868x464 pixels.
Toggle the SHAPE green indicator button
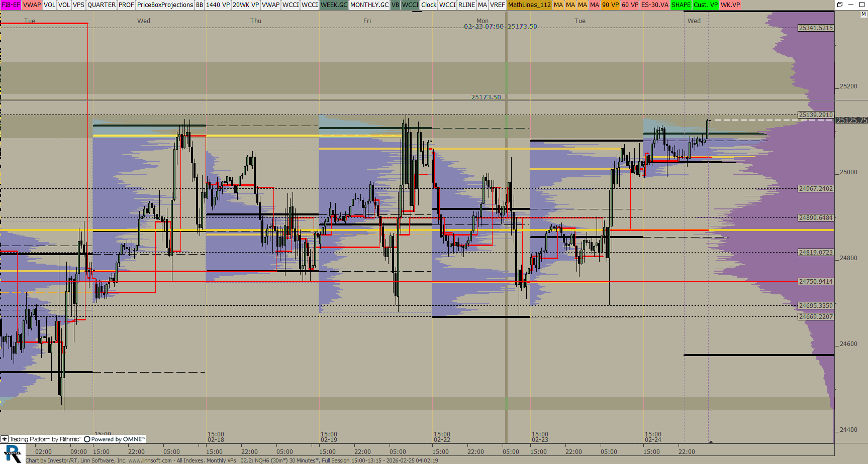point(681,5)
